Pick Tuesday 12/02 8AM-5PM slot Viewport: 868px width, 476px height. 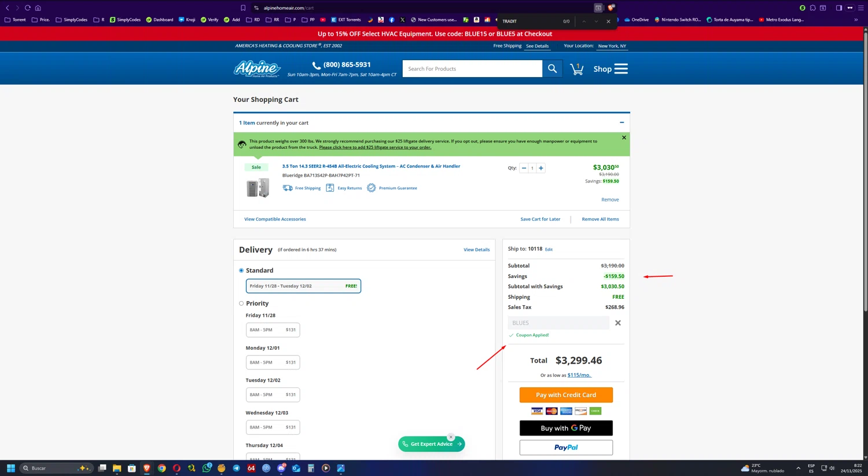tap(273, 395)
